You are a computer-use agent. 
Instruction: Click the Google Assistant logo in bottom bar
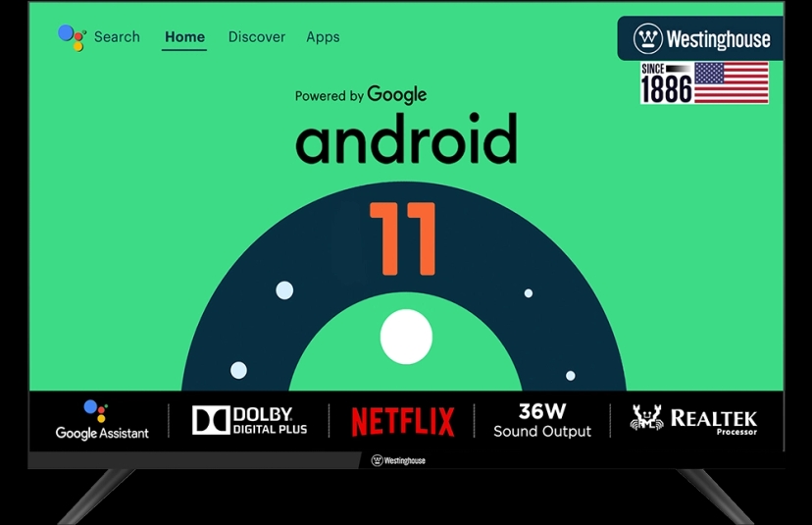(x=102, y=420)
